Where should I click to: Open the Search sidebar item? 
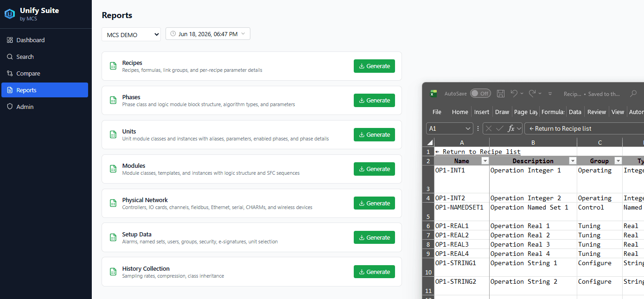[45, 57]
